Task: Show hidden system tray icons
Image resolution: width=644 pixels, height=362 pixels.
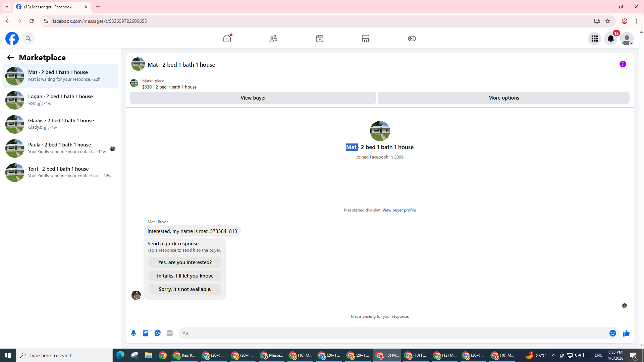Action: click(x=553, y=355)
